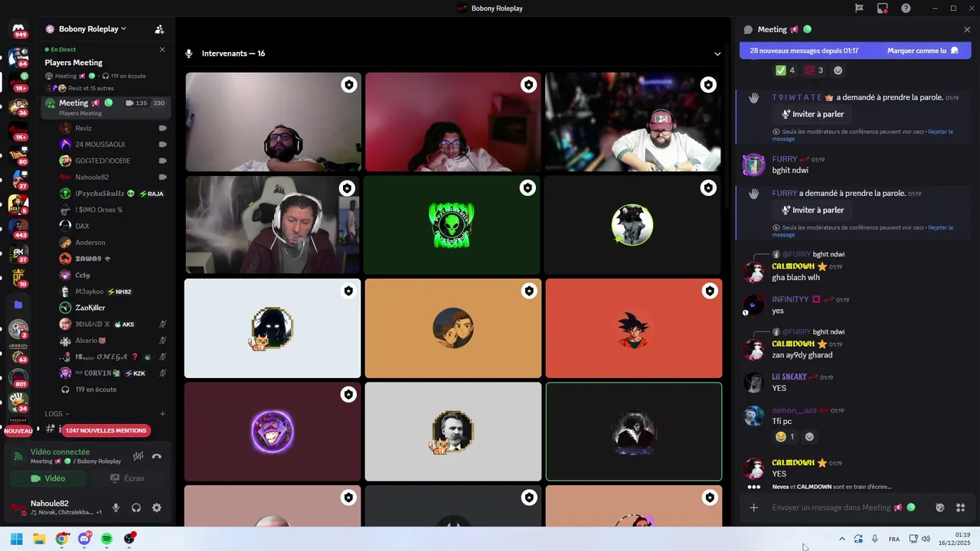
Task: Open Windows Start menu
Action: pos(16,539)
